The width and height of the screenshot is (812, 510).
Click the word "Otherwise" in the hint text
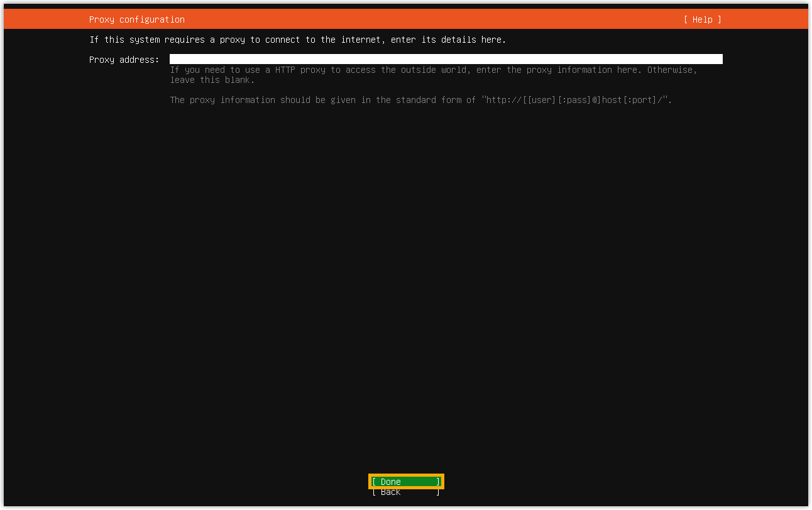pyautogui.click(x=671, y=70)
